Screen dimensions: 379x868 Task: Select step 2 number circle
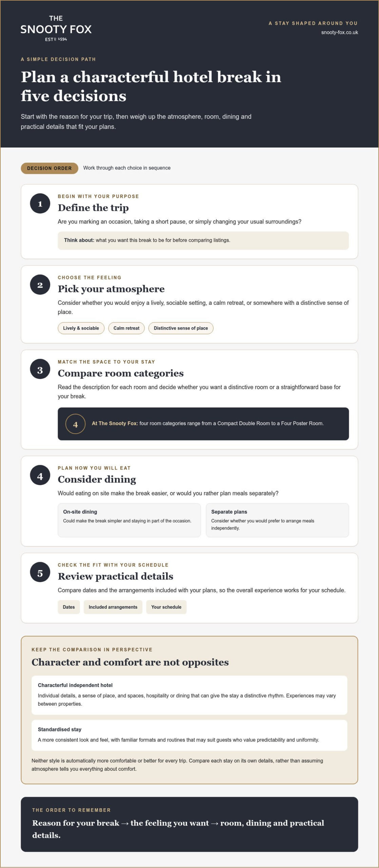pyautogui.click(x=40, y=284)
